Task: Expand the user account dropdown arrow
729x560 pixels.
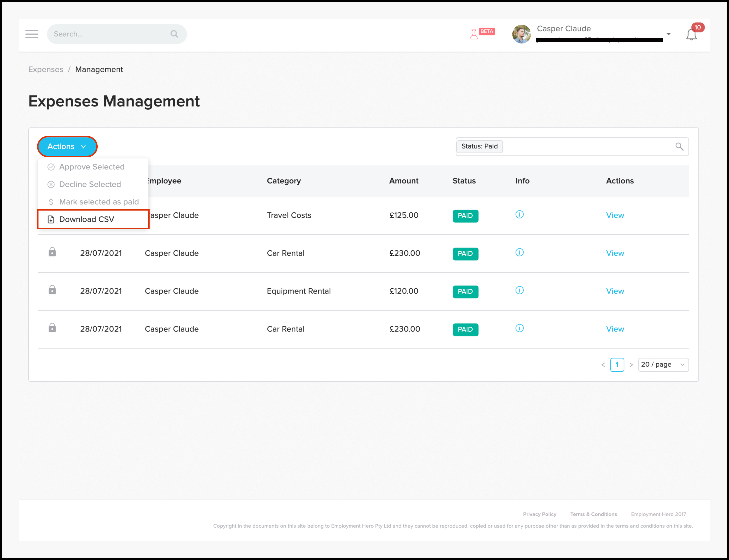Action: pos(668,34)
